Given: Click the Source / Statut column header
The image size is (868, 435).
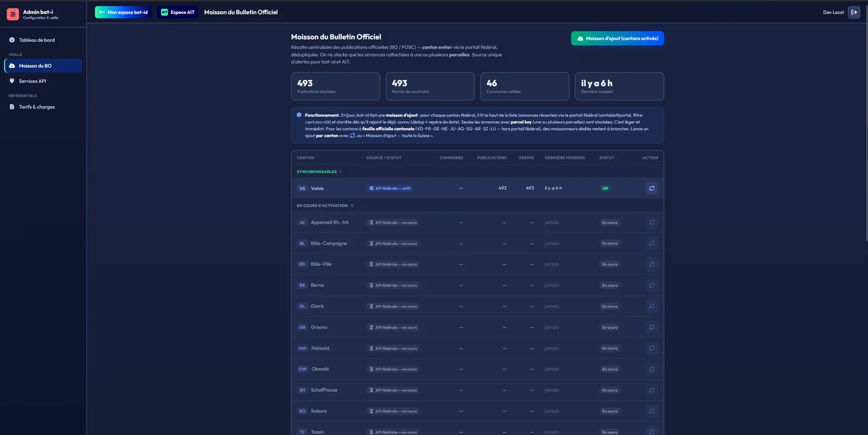Looking at the screenshot, I should click(x=384, y=157).
